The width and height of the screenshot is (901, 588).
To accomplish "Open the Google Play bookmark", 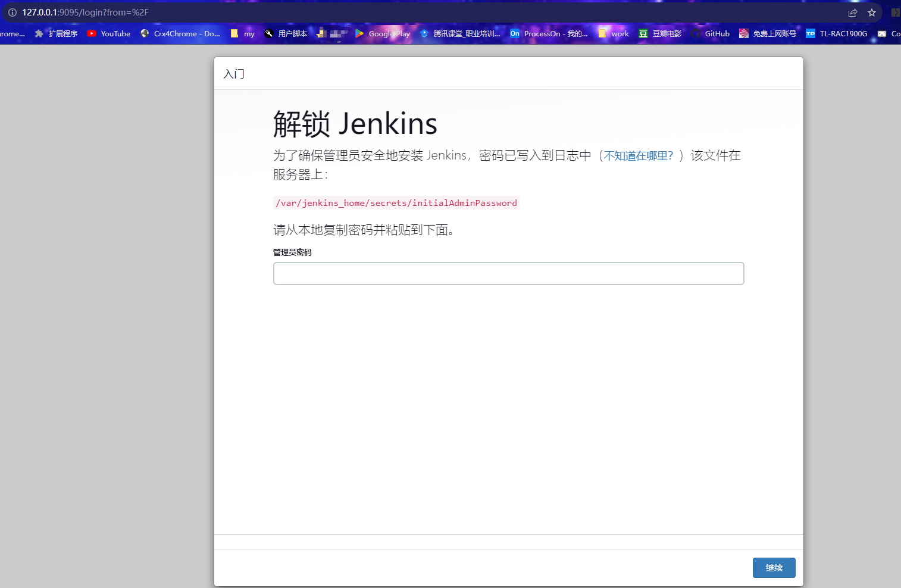I will pyautogui.click(x=383, y=34).
